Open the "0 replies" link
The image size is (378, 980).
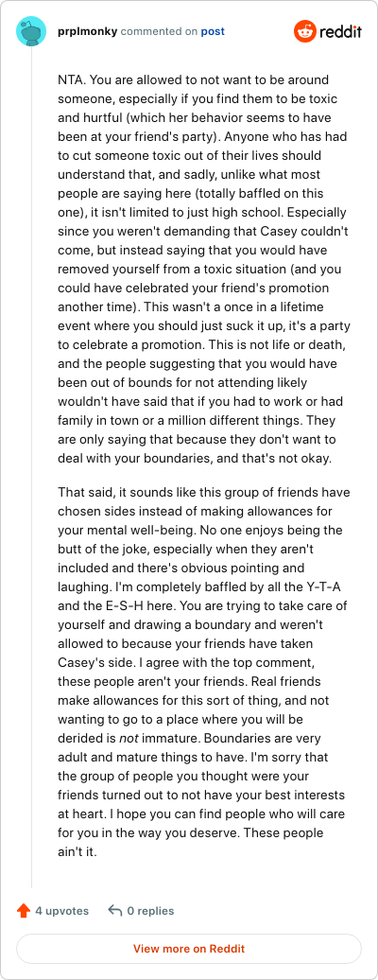pos(150,911)
